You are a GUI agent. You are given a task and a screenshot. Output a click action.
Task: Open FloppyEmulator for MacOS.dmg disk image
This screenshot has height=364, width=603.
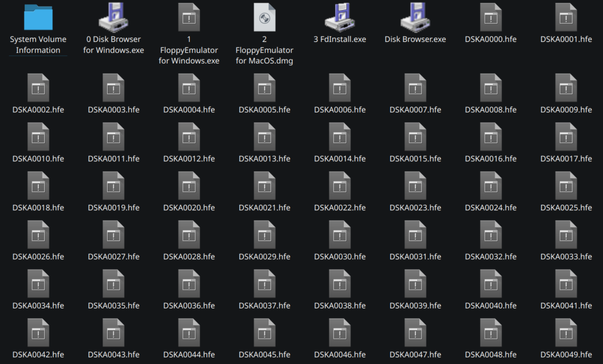(264, 18)
